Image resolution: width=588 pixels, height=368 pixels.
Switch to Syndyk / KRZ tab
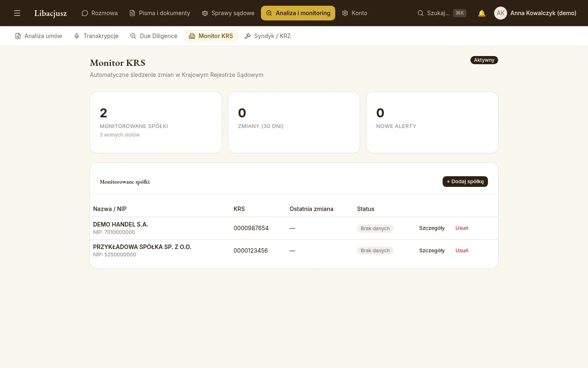point(267,36)
